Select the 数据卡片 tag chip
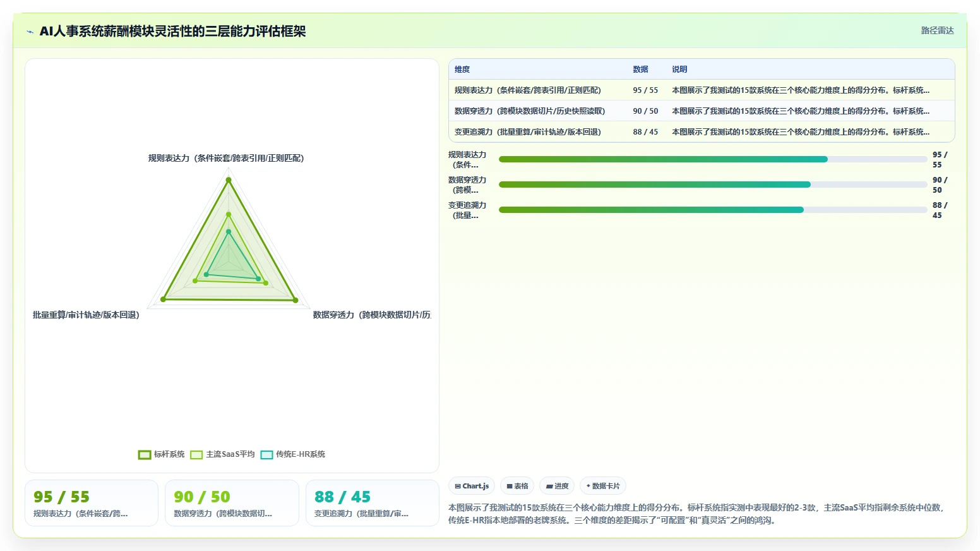Viewport: 980px width, 551px height. tap(603, 486)
